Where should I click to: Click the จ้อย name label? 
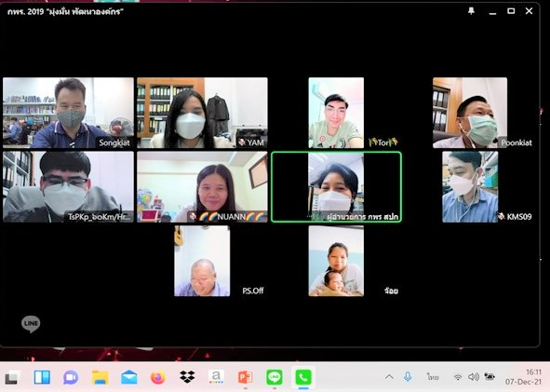click(391, 291)
